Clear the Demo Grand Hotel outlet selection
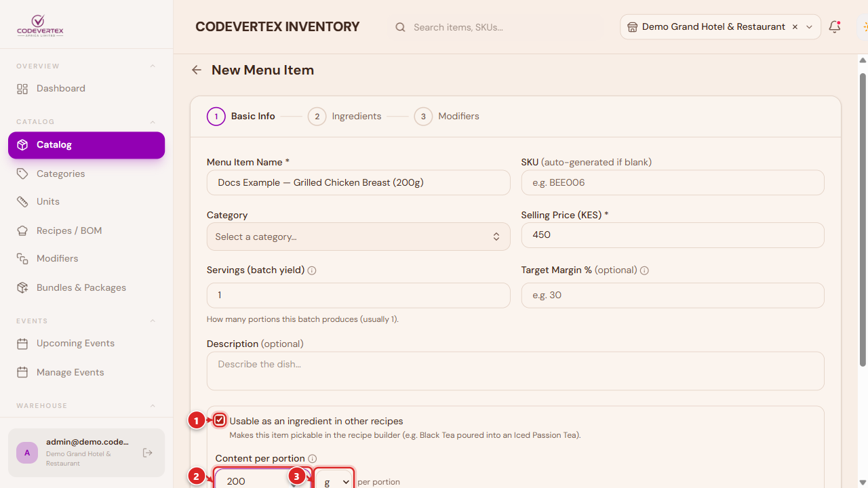The width and height of the screenshot is (868, 488). pos(795,27)
